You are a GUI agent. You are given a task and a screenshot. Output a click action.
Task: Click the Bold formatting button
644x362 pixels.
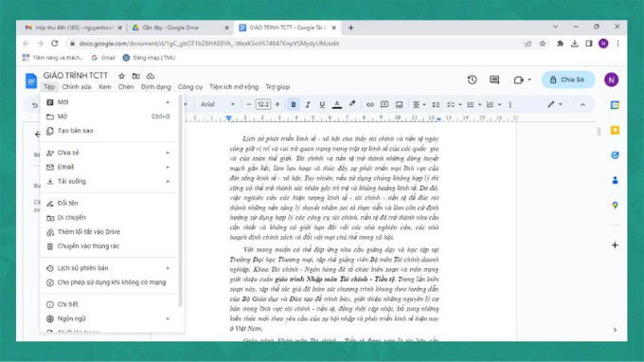click(294, 105)
